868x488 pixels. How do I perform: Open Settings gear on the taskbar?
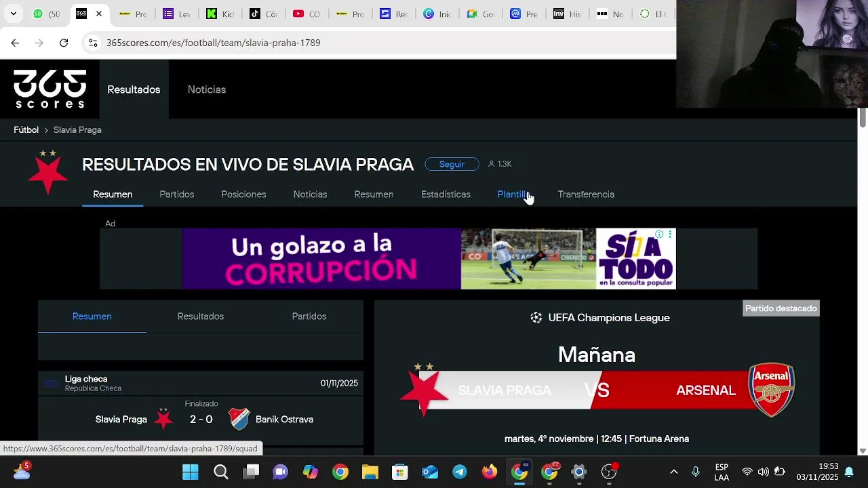[x=579, y=472]
